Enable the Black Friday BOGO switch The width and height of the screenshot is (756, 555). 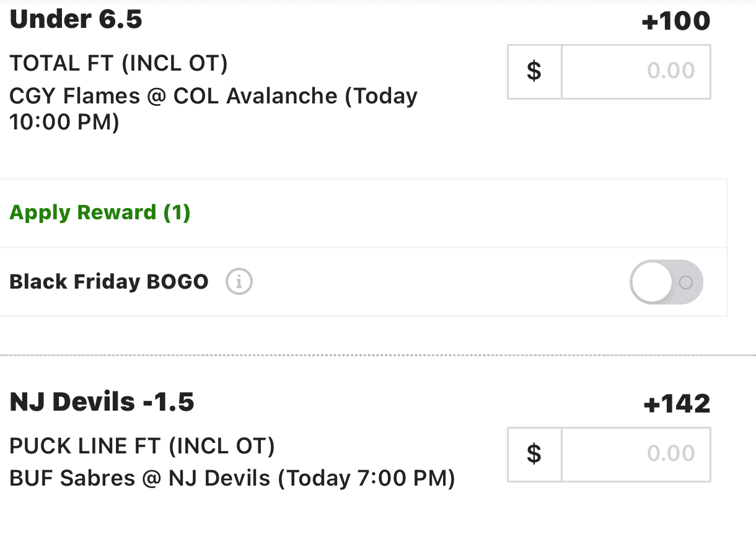click(x=667, y=282)
